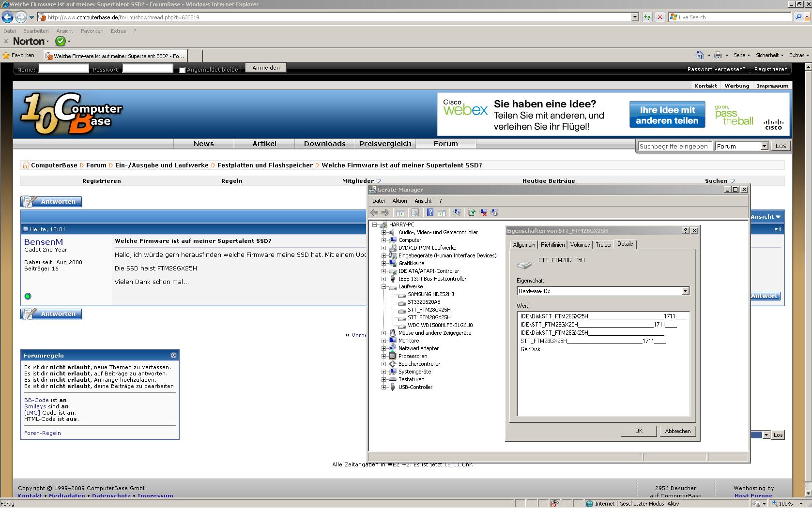Screen dimensions: 812x508
Task: Click Abbrechen in Eigenschaften dialog
Action: [x=677, y=431]
